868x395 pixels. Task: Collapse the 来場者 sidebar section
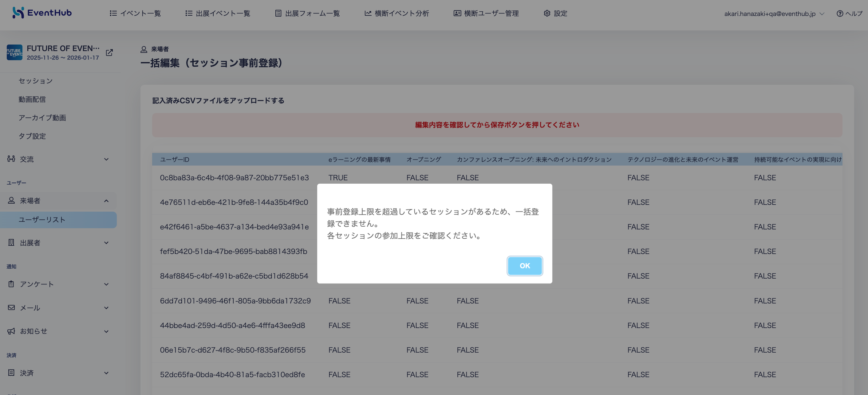click(x=106, y=201)
